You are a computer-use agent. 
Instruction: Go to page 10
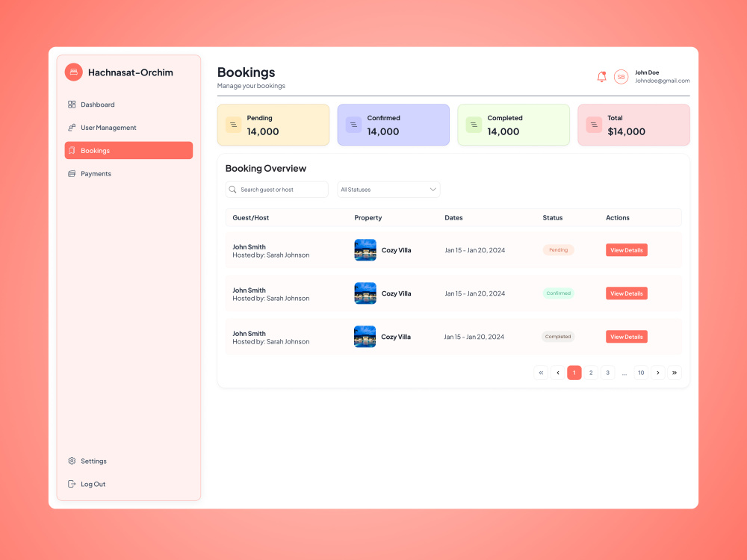pyautogui.click(x=641, y=373)
